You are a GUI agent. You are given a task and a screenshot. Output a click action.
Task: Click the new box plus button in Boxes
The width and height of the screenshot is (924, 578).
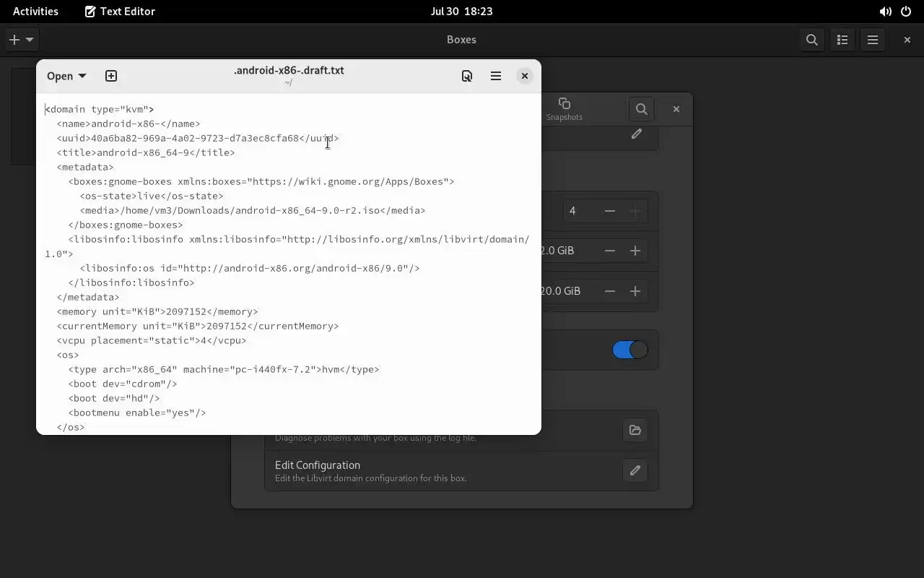point(14,40)
